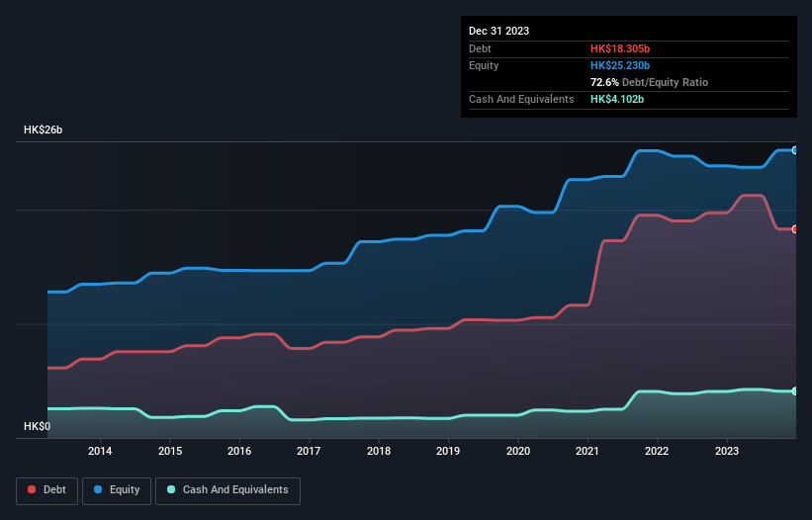The height and width of the screenshot is (520, 812).
Task: Click the HK$26b y-axis label
Action: [x=43, y=130]
